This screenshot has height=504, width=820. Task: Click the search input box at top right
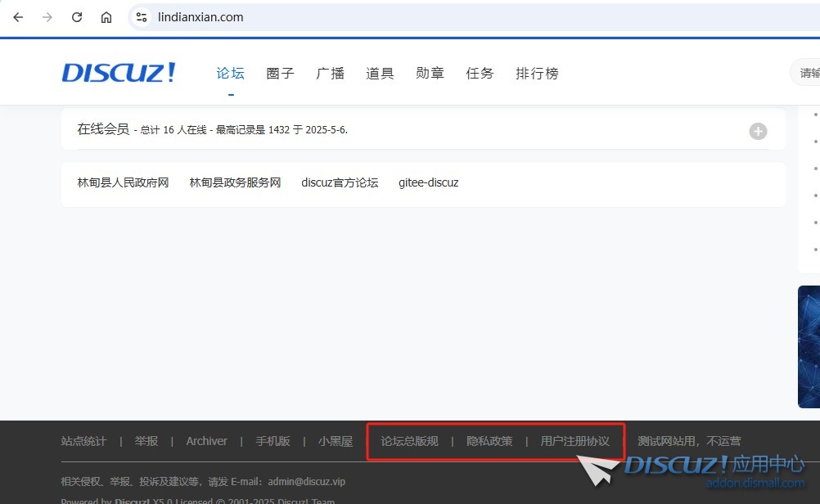coord(805,73)
